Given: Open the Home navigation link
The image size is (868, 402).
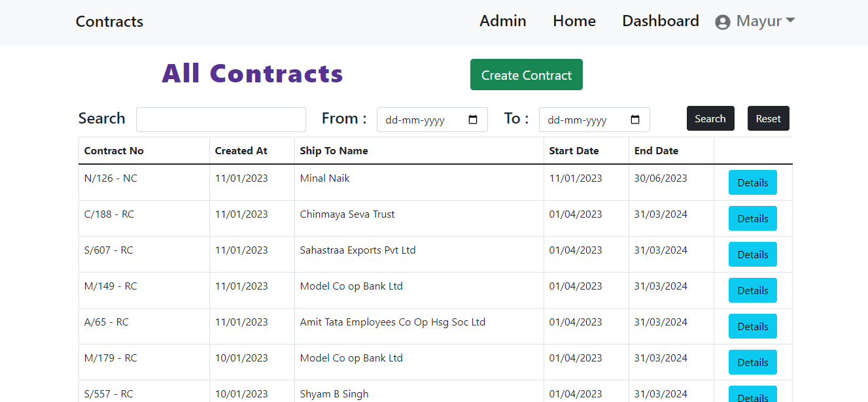Looking at the screenshot, I should click(x=574, y=22).
